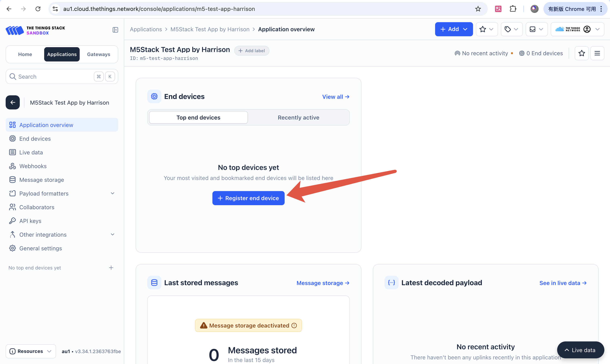
Task: Follow the See in live data link
Action: (x=563, y=283)
